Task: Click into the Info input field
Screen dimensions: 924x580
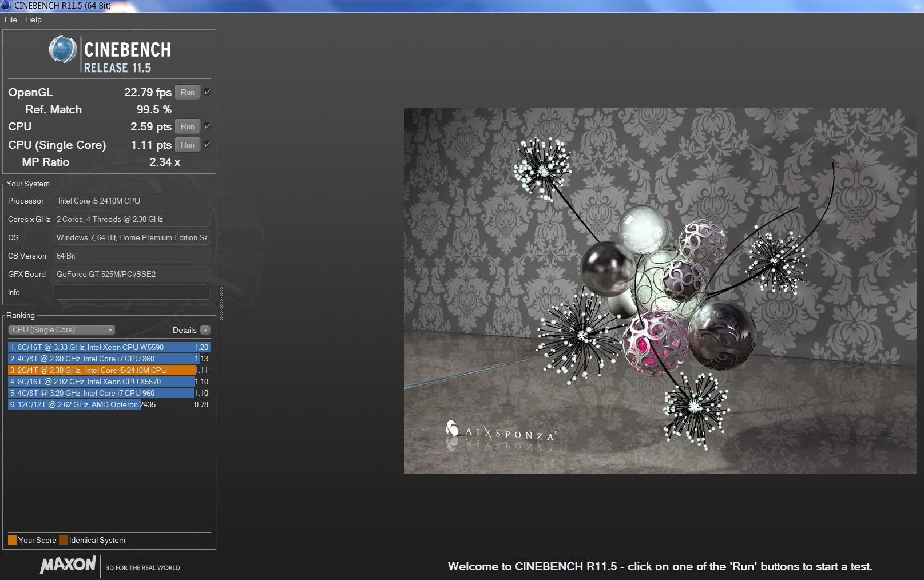Action: coord(132,292)
